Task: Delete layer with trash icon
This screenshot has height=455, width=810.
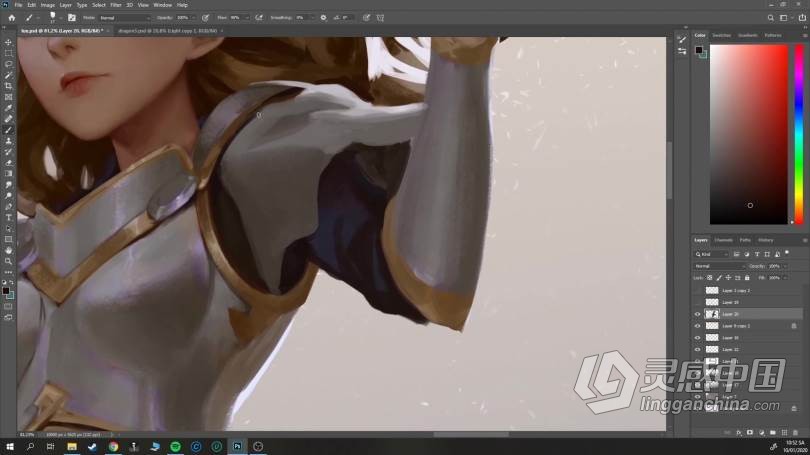Action: [x=796, y=432]
